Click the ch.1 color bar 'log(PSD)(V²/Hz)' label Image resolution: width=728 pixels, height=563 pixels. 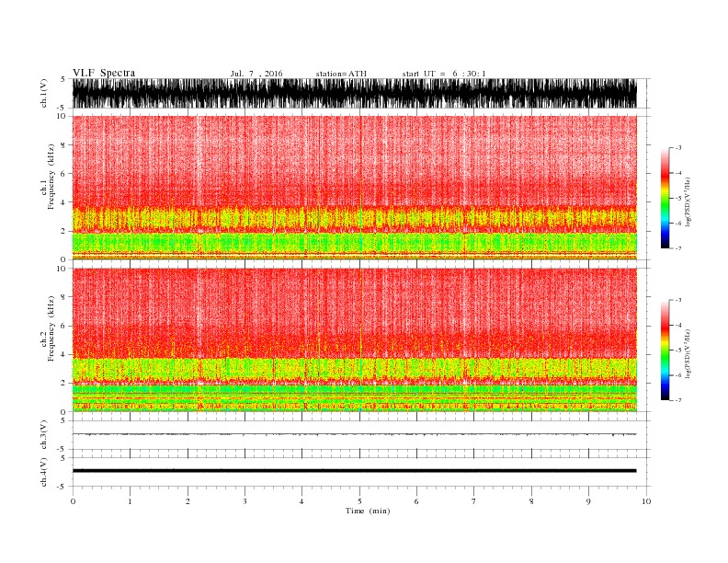[x=688, y=201]
